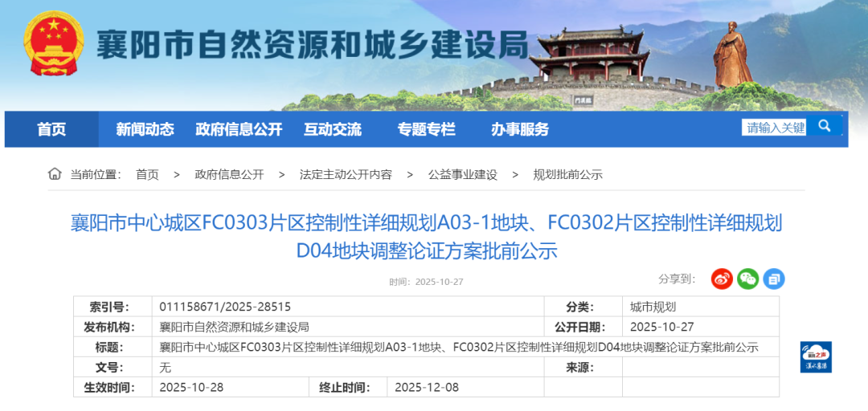Screen dimensions: 868x411
Task: Click 城市规划 category cell
Action: (653, 307)
